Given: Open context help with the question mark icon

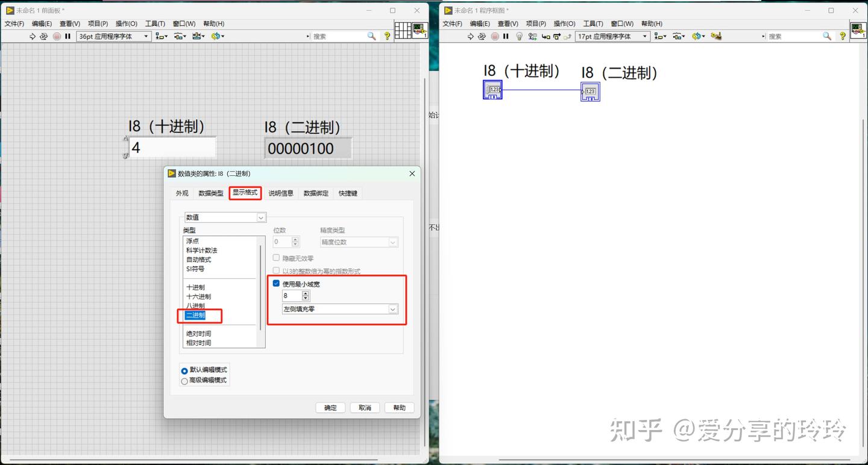Looking at the screenshot, I should (386, 36).
